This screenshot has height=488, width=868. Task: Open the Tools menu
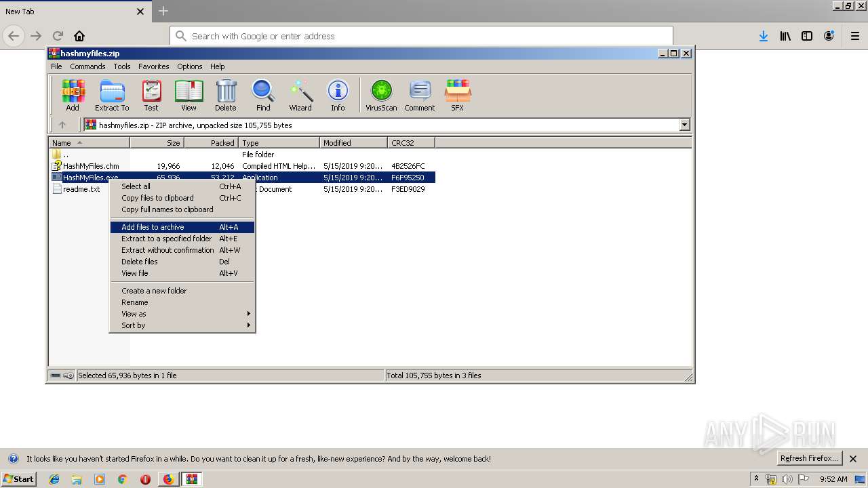tap(122, 66)
